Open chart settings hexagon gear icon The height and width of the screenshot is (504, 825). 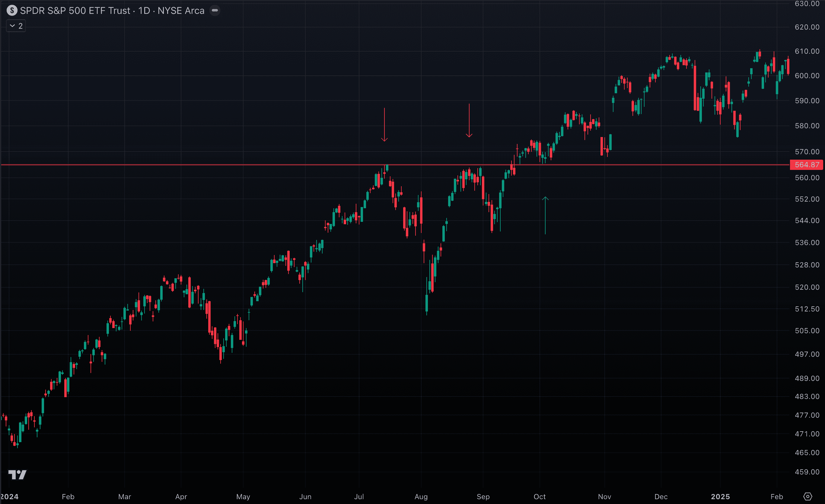[x=807, y=496]
